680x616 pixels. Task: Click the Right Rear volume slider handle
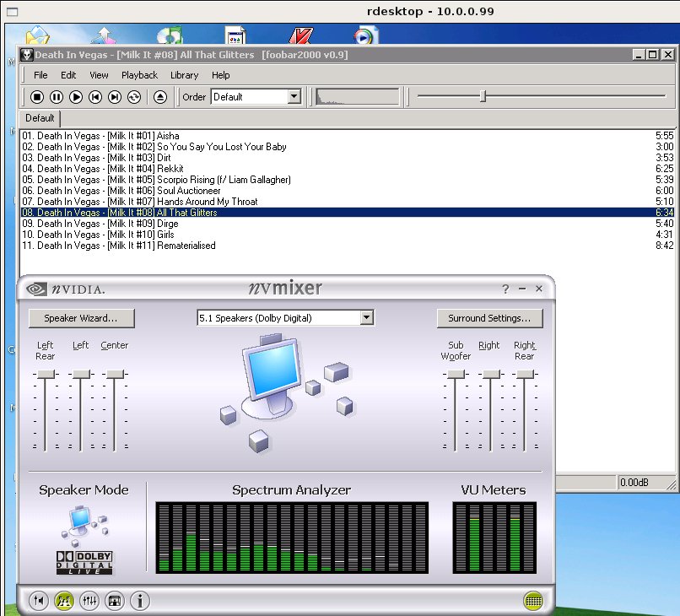[x=525, y=374]
